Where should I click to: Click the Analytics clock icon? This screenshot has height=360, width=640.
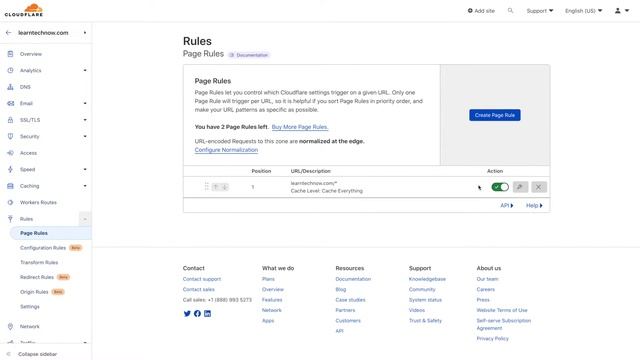pos(11,70)
